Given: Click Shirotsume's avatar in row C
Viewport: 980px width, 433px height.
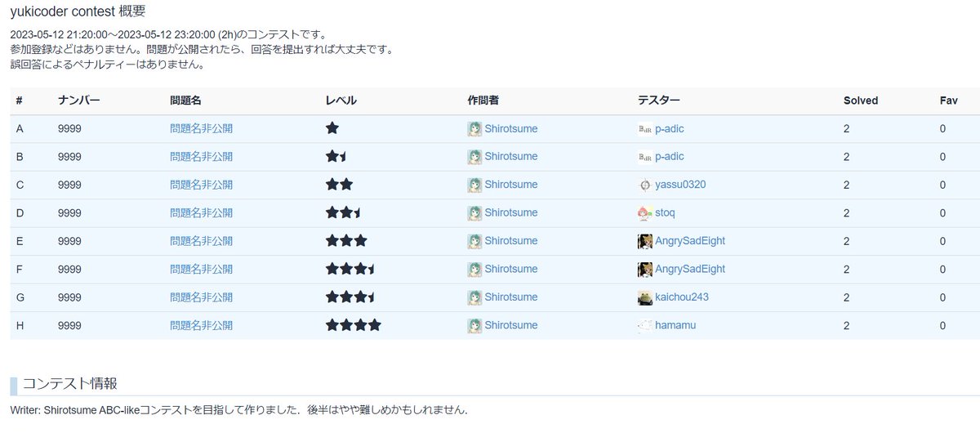Looking at the screenshot, I should pos(474,185).
